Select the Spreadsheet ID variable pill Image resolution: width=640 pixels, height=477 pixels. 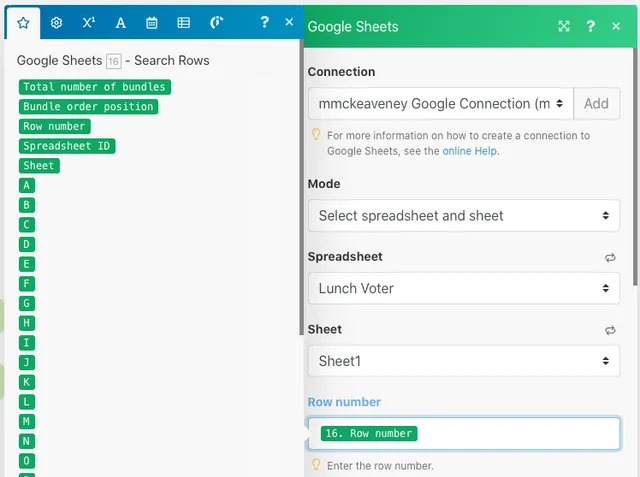[67, 146]
